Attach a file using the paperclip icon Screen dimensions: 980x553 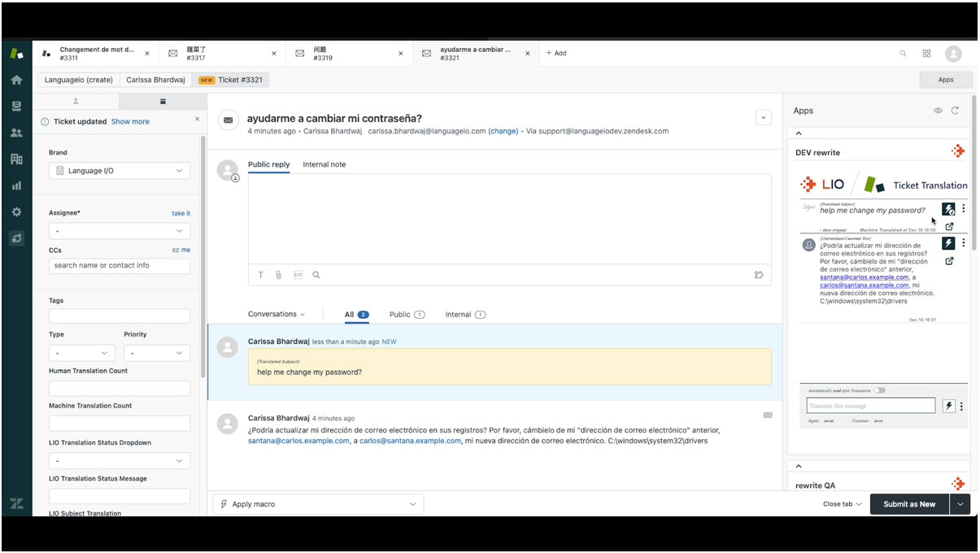point(278,275)
